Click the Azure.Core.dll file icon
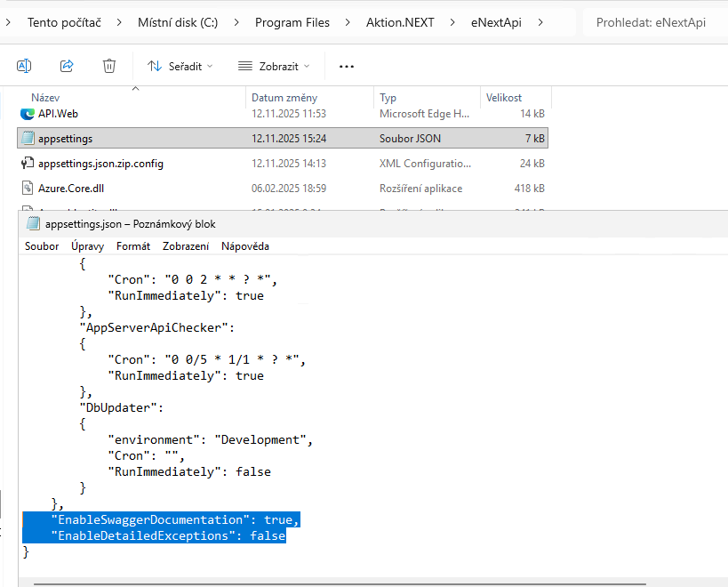Image resolution: width=728 pixels, height=587 pixels. (x=28, y=188)
